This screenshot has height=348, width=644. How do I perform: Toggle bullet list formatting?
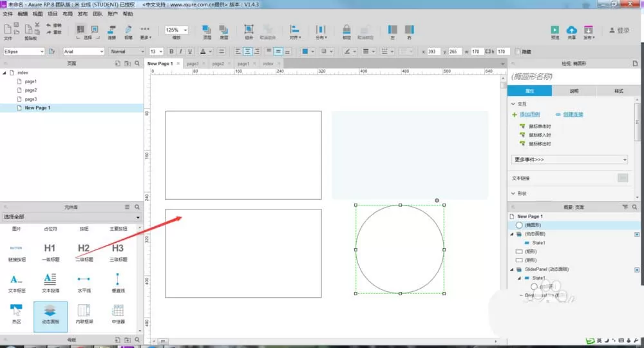click(222, 52)
